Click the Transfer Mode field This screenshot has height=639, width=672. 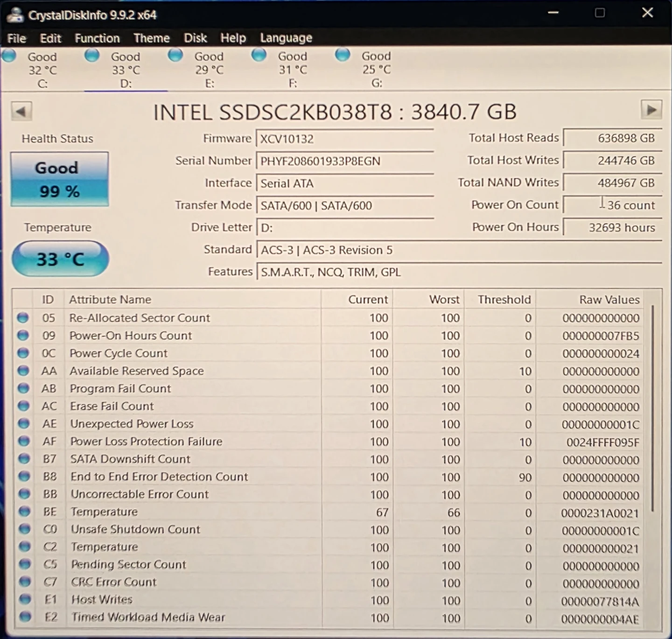[x=345, y=205]
